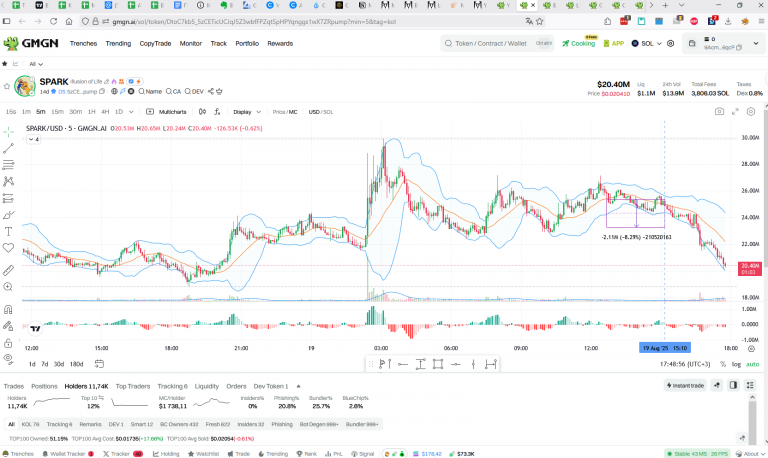Open Monitor page
This screenshot has height=458, width=768.
(191, 44)
